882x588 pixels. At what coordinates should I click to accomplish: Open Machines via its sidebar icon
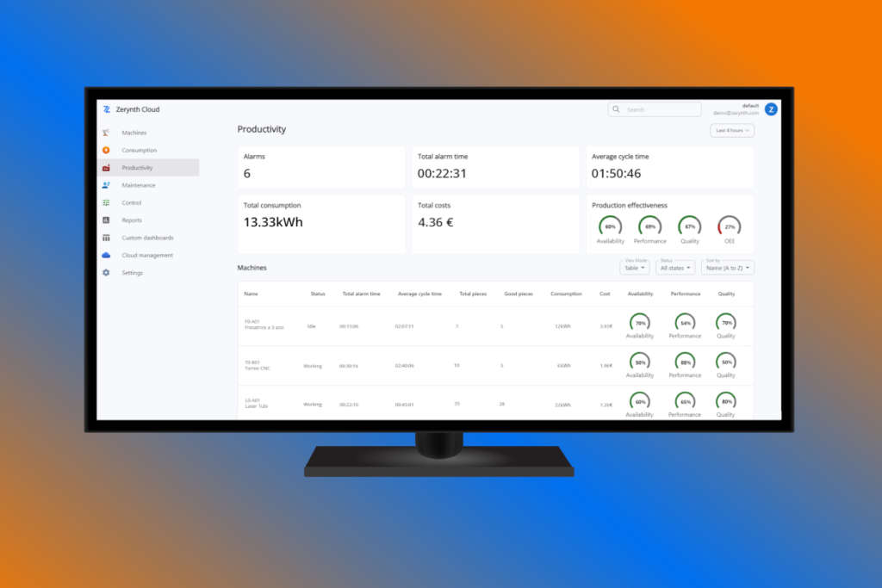(x=106, y=133)
